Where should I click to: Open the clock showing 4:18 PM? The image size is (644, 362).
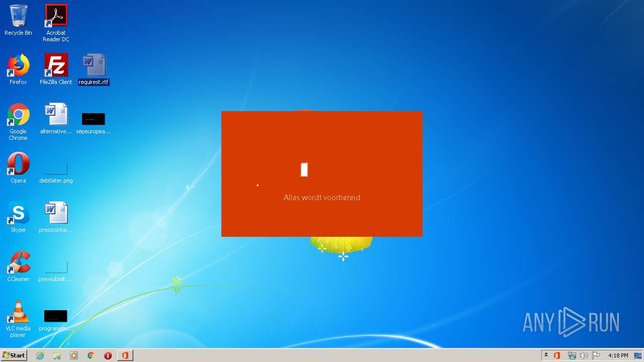point(618,355)
